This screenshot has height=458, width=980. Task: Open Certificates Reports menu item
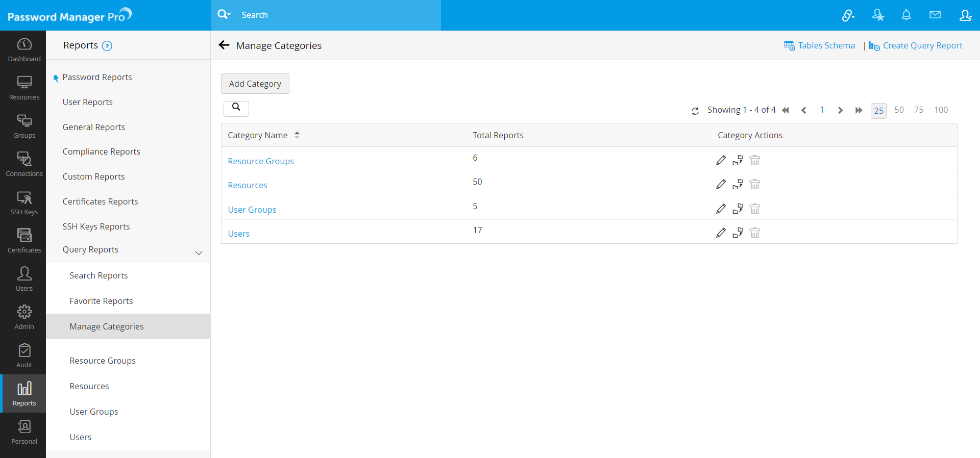[x=100, y=201]
